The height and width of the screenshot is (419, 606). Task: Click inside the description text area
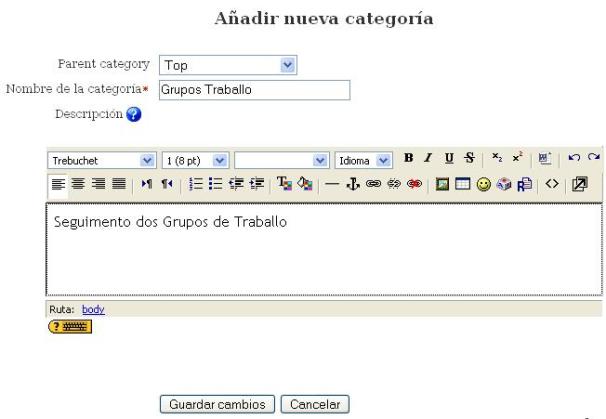pos(324,249)
